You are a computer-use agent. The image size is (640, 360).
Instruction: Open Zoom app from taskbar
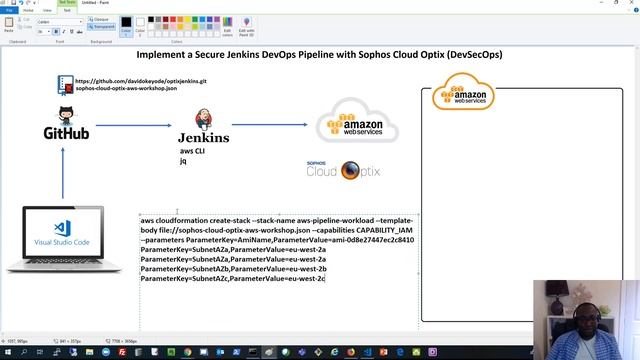tap(106, 352)
